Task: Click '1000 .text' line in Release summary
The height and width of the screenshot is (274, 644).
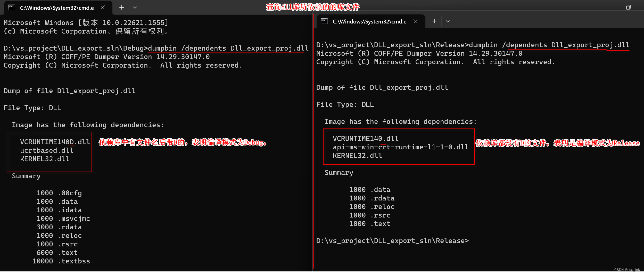Action: pyautogui.click(x=370, y=224)
